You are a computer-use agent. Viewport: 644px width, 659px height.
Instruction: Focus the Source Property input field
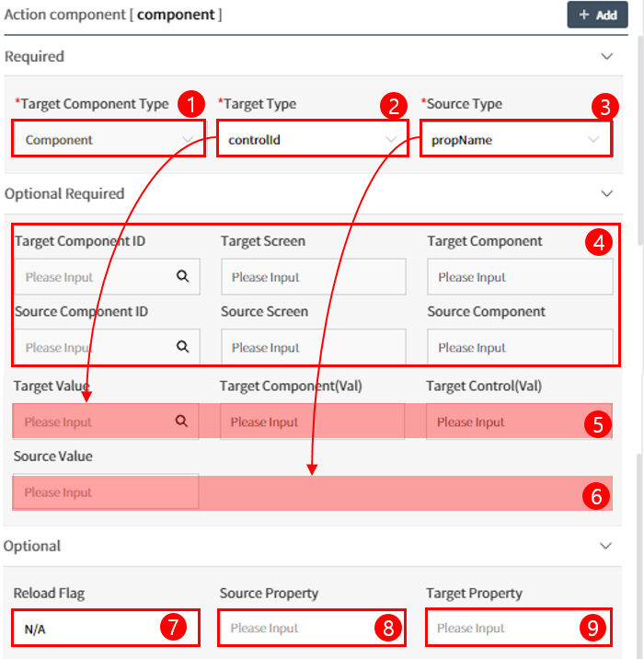click(312, 628)
